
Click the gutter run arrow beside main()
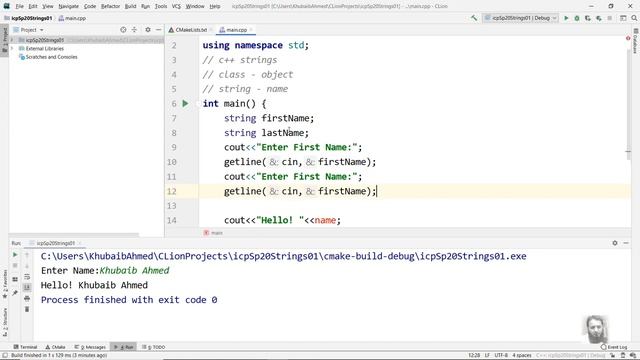tap(185, 104)
